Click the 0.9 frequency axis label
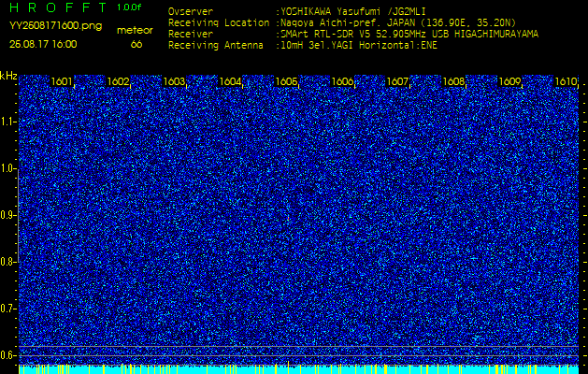 pyautogui.click(x=7, y=215)
